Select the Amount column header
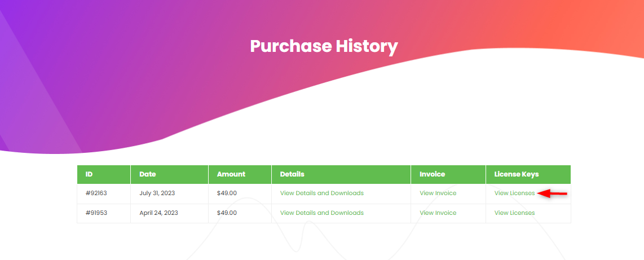644x260 pixels. point(231,174)
